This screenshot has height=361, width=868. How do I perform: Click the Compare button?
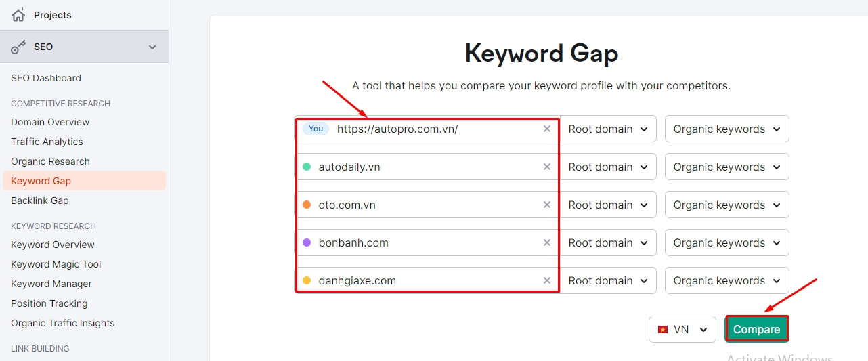tap(757, 329)
